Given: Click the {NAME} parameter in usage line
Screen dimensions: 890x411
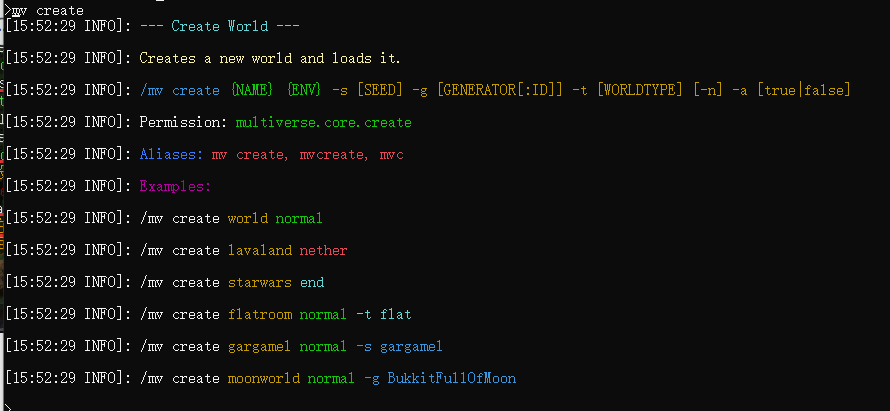Looking at the screenshot, I should point(251,91).
